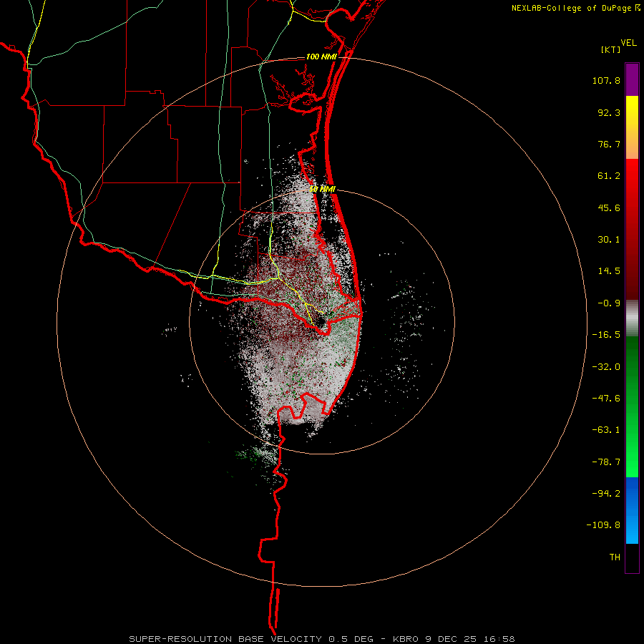Click the 61.2 velocity scale value
The width and height of the screenshot is (644, 644).
point(609,176)
